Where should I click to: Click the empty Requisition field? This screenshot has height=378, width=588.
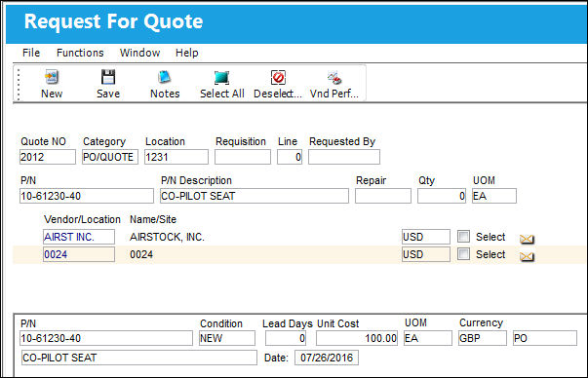point(243,157)
